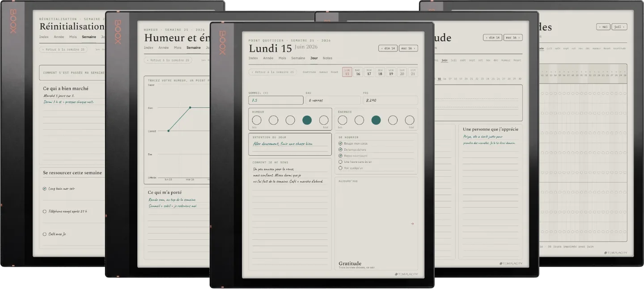Click 'Ce qui m'a porté' heading on Humeur page
The image size is (644, 289).
165,192
